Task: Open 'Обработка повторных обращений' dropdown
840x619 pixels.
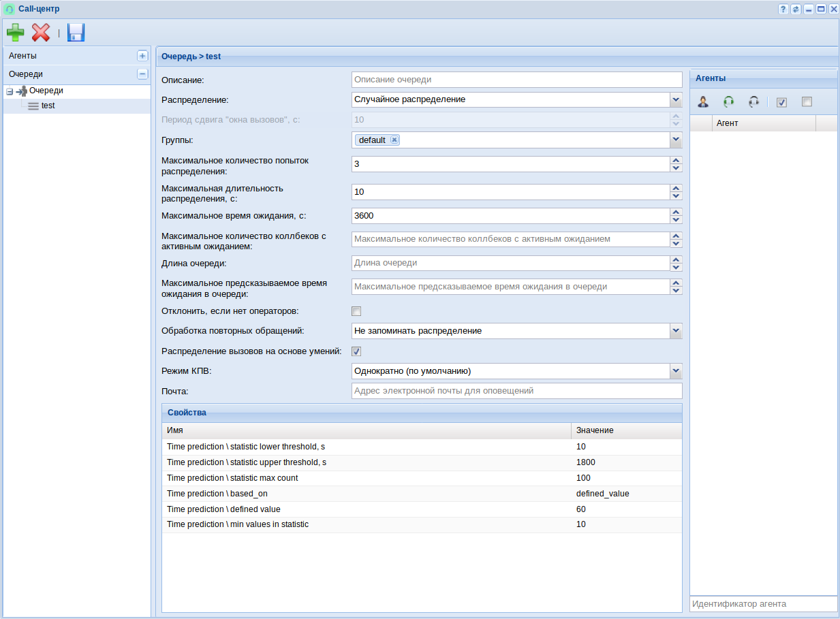Action: [675, 331]
